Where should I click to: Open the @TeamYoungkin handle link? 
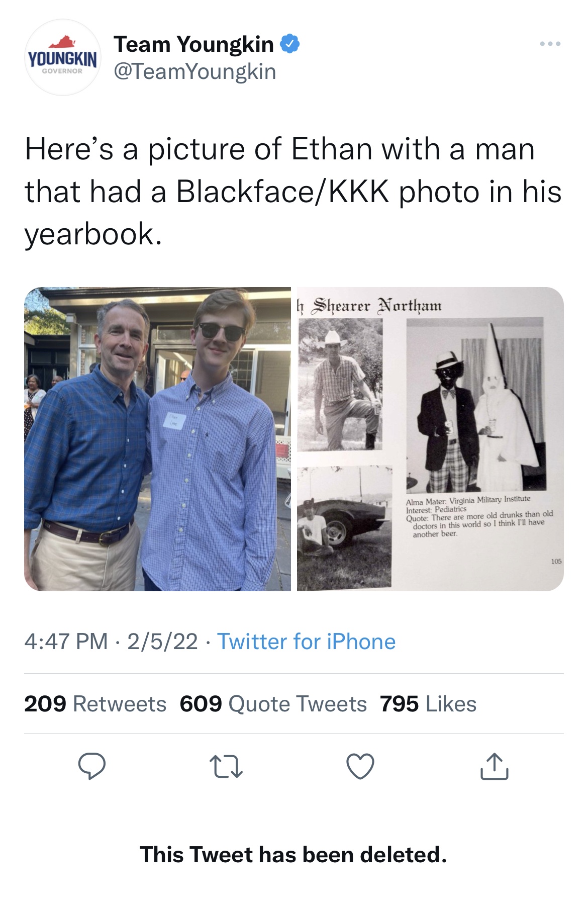(195, 71)
